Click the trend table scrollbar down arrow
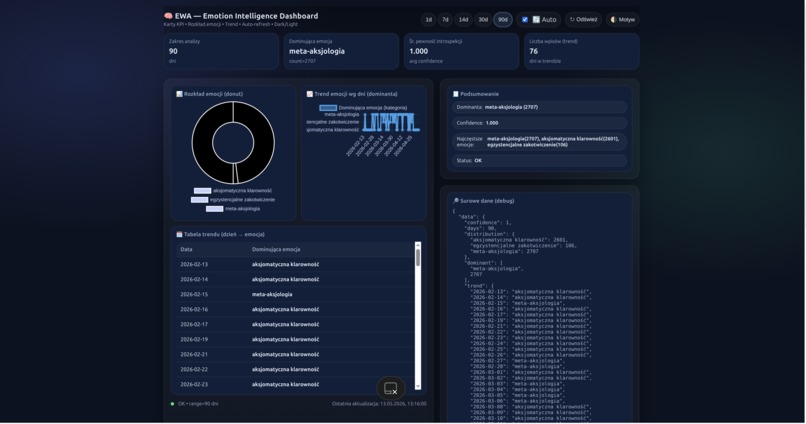The height and width of the screenshot is (424, 806). pyautogui.click(x=418, y=386)
